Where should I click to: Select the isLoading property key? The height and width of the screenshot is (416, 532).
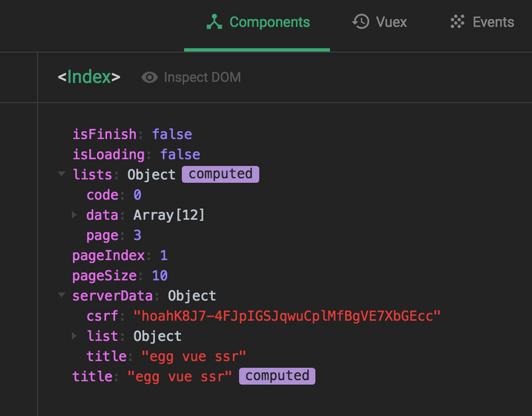[x=108, y=155]
